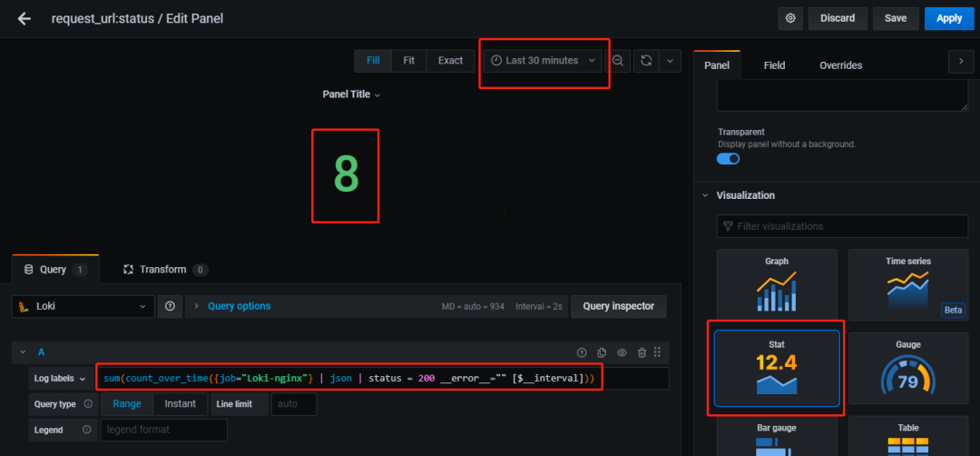The height and width of the screenshot is (456, 980).
Task: Click the drag handle for query A
Action: coord(657,352)
